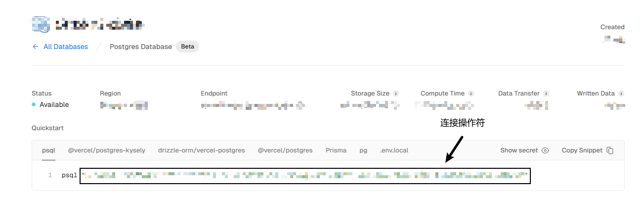
Task: Switch to @vercel/postgres-kysely tab
Action: (x=107, y=150)
